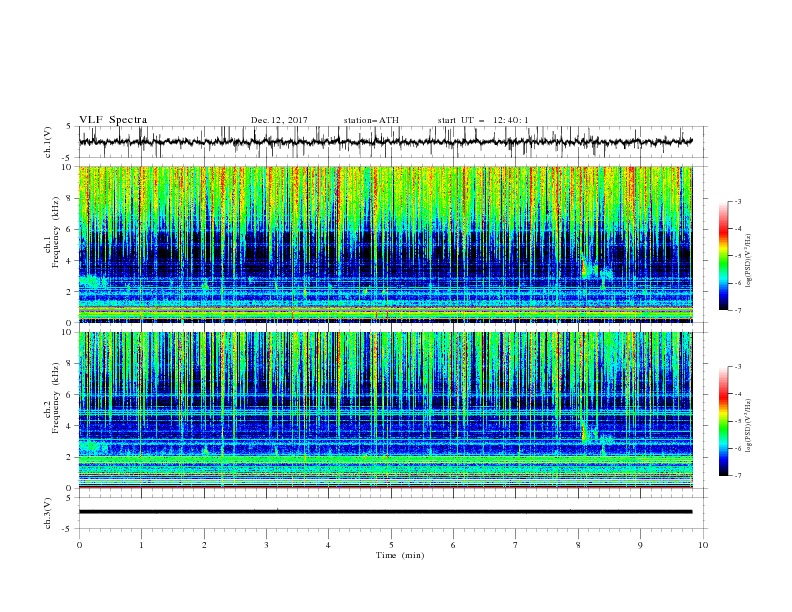Click the ch.1 color scale bar
This screenshot has width=792, height=612.
[724, 256]
